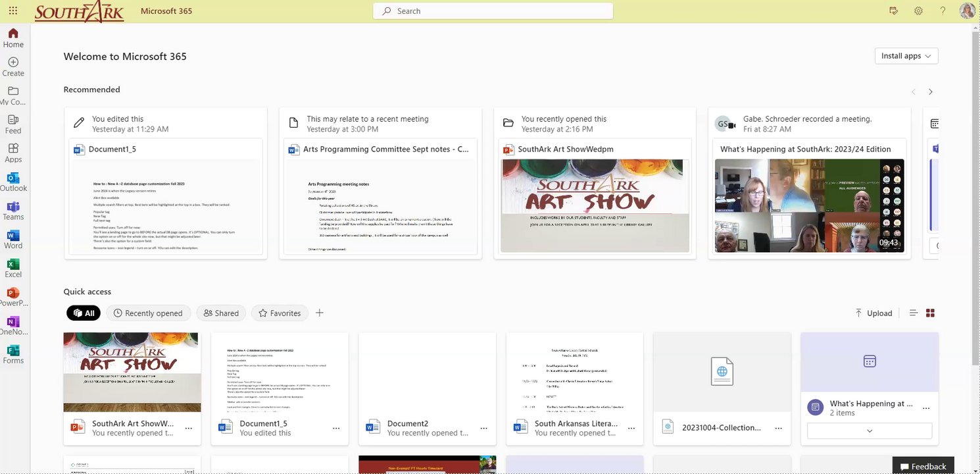Open the Feedback button
980x474 pixels.
click(x=923, y=466)
